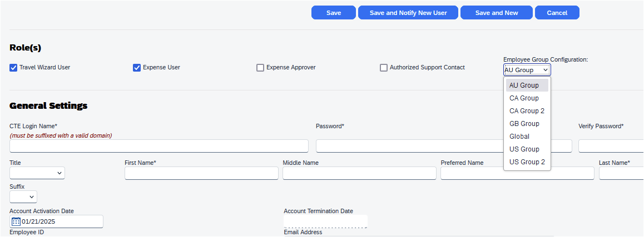Select AU Group from the list
The width and height of the screenshot is (644, 237).
524,85
